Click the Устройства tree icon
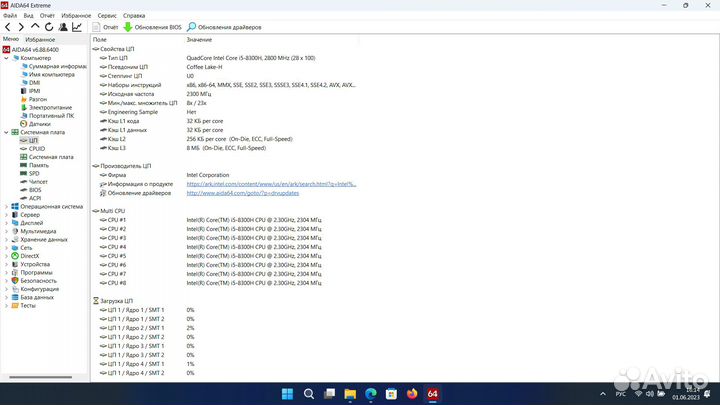The height and width of the screenshot is (405, 720). point(15,264)
